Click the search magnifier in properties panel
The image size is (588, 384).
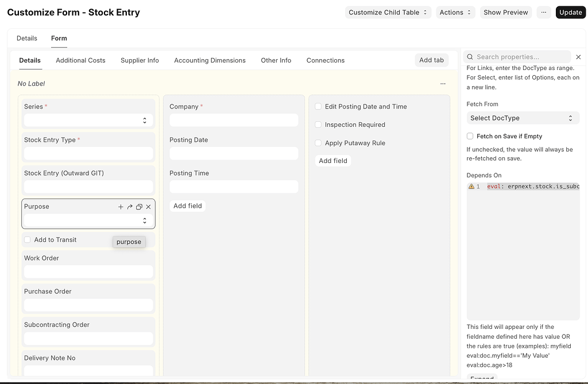coord(470,57)
